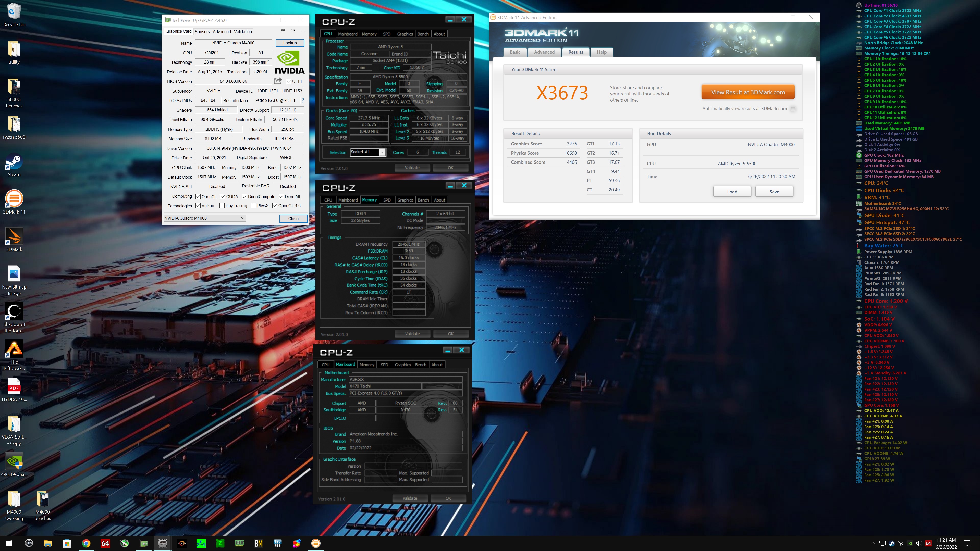Toggle the DirectML checkbox

click(x=281, y=197)
